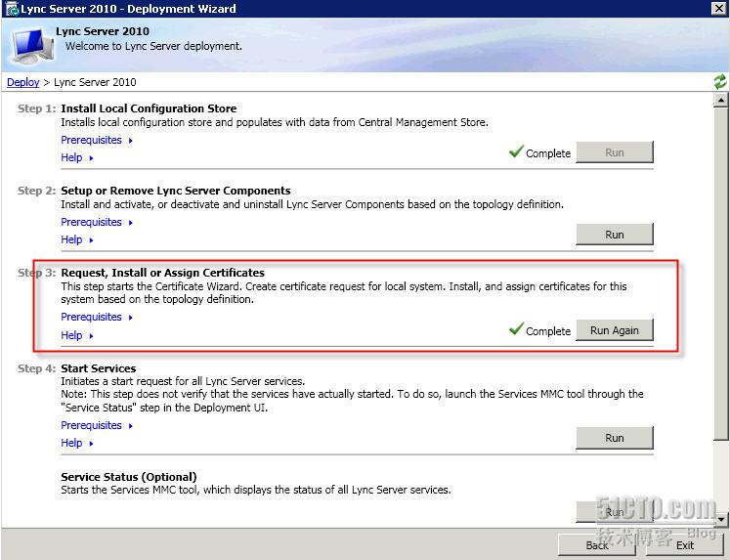Expand Help under Step 2
The width and height of the screenshot is (730, 560).
pyautogui.click(x=77, y=239)
